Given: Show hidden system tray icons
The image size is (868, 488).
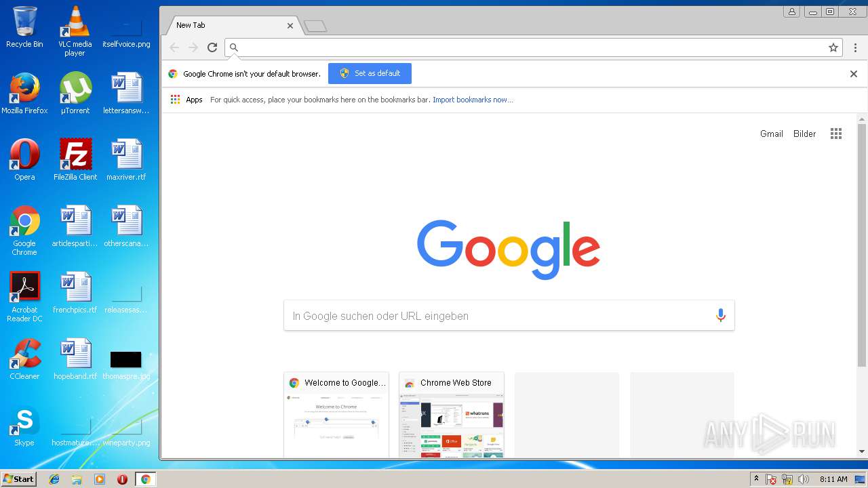Looking at the screenshot, I should pos(756,479).
